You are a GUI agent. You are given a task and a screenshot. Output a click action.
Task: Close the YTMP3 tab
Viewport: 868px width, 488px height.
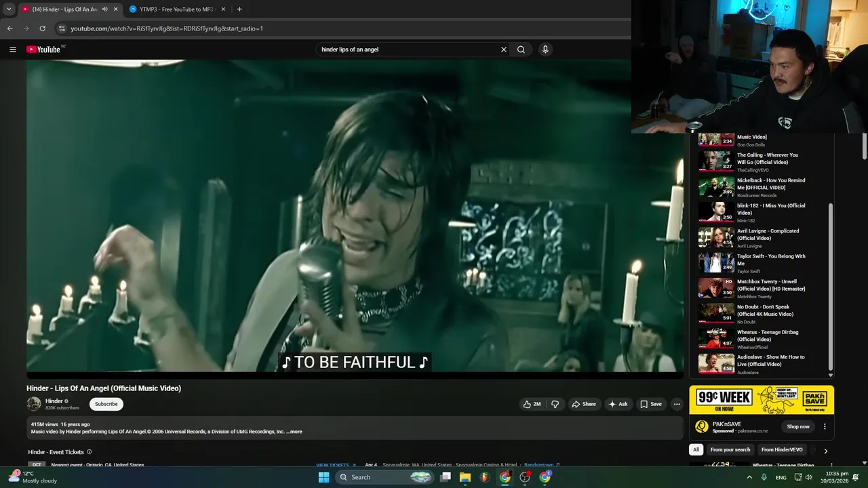[x=223, y=9]
